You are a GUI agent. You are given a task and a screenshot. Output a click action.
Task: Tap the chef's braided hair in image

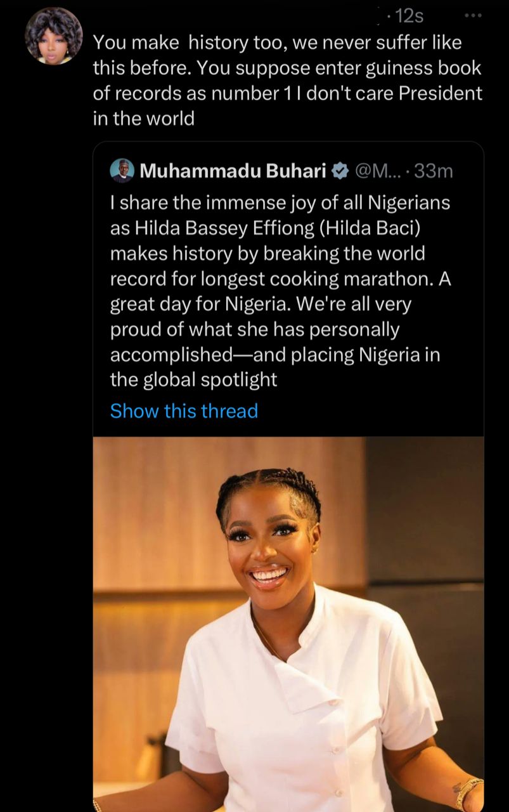pos(269,492)
